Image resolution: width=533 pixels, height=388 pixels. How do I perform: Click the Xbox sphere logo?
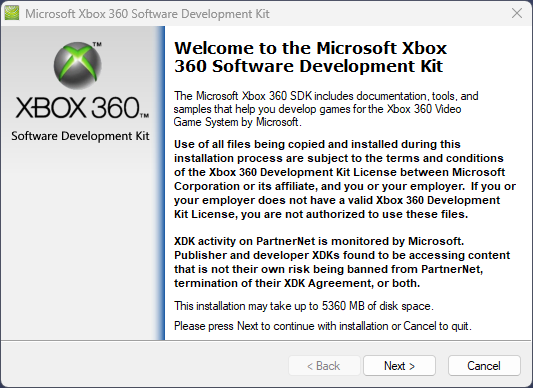point(78,65)
